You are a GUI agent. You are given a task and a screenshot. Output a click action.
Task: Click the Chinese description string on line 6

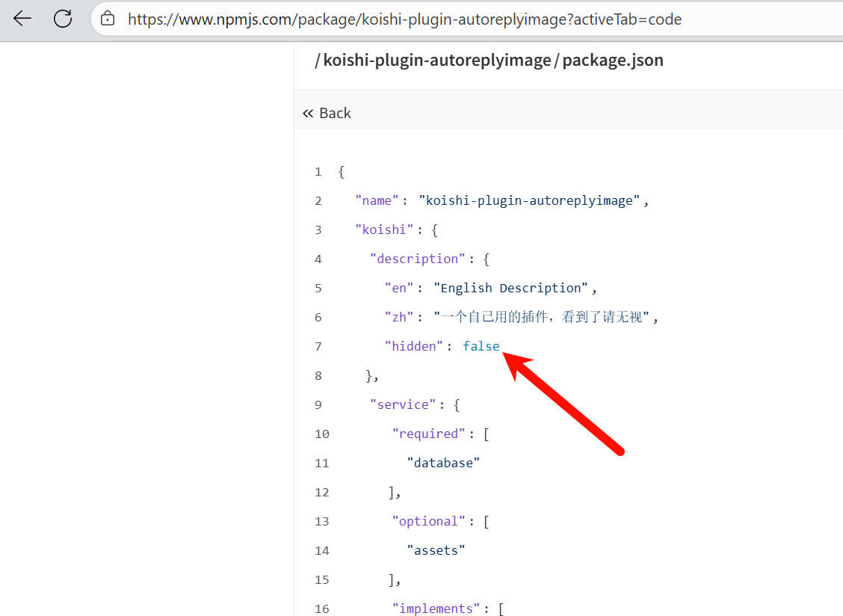(x=542, y=317)
